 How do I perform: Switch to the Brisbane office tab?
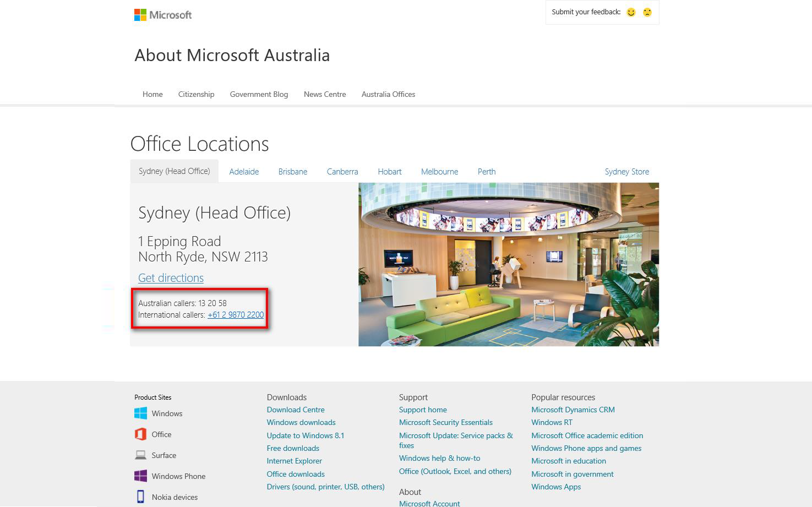click(293, 172)
